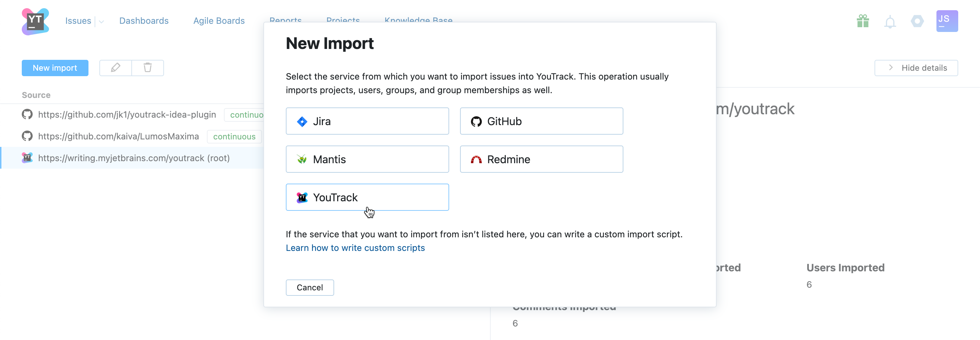The image size is (980, 340).
Task: Expand the Issues dropdown arrow
Action: click(x=101, y=22)
